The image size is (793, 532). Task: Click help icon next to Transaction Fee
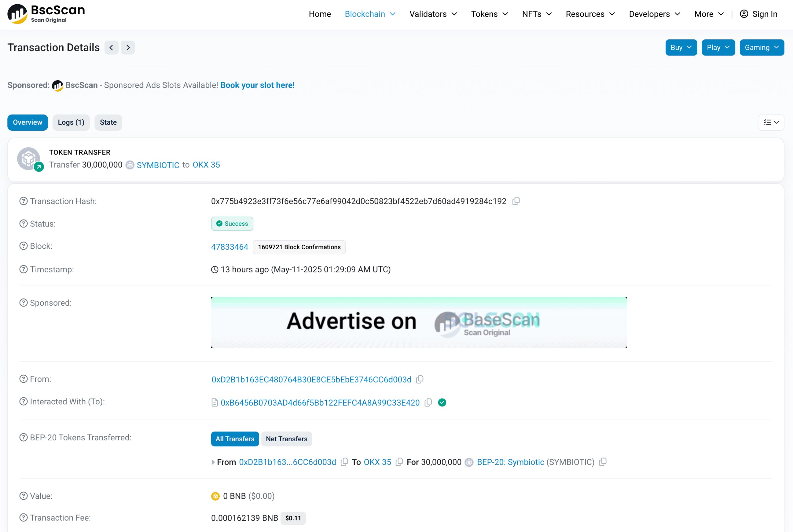click(x=24, y=518)
